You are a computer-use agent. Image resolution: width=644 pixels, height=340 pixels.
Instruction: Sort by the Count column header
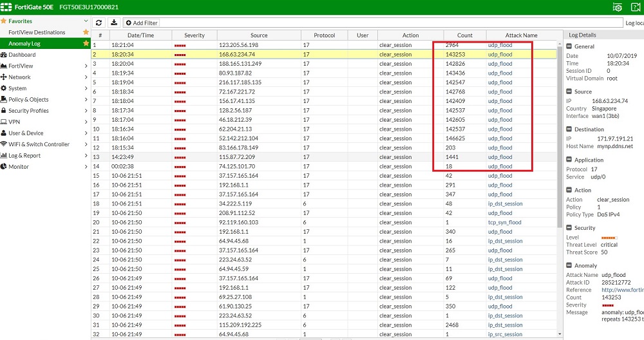[x=464, y=35]
